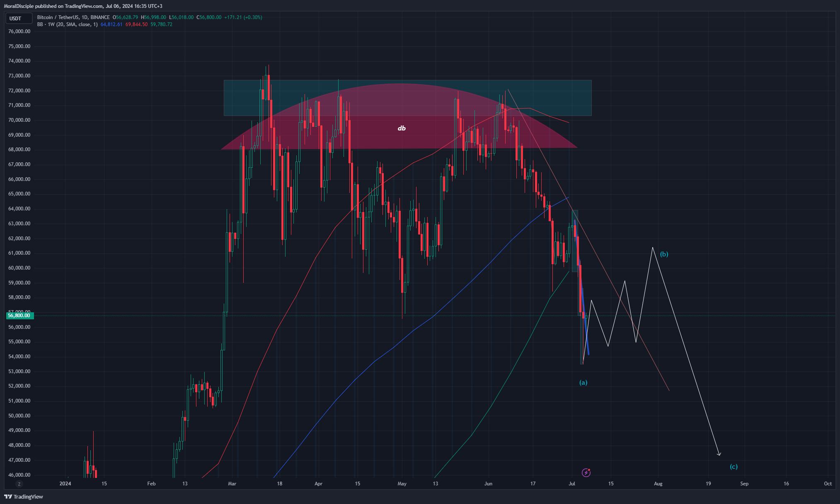Click the 2024 label on the time axis
Screen dimensions: 840x504
tap(65, 484)
